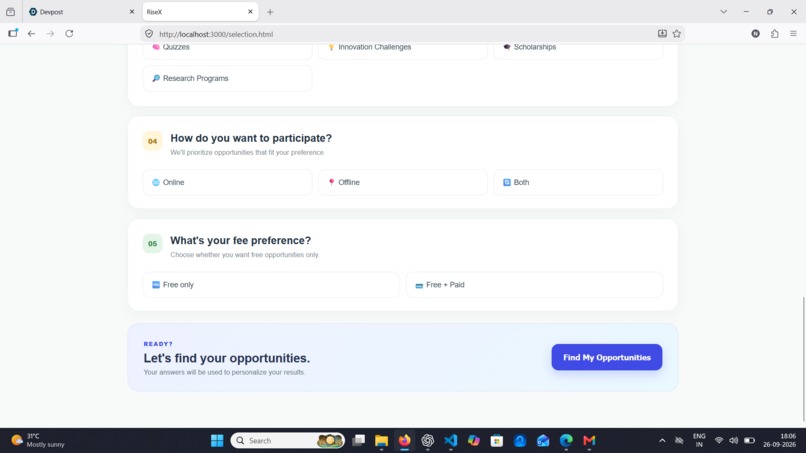Reload the current page
The image size is (806, 453).
tap(69, 33)
